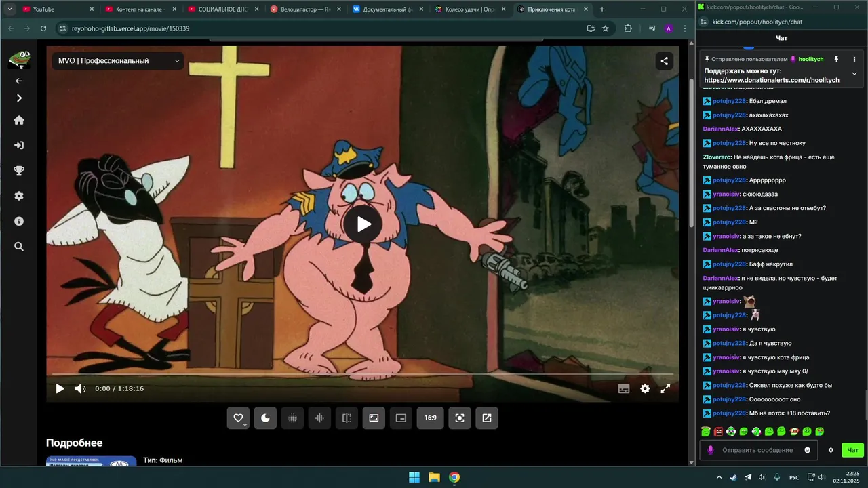Switch to the Документальный VK tab
The width and height of the screenshot is (868, 488).
click(x=389, y=9)
